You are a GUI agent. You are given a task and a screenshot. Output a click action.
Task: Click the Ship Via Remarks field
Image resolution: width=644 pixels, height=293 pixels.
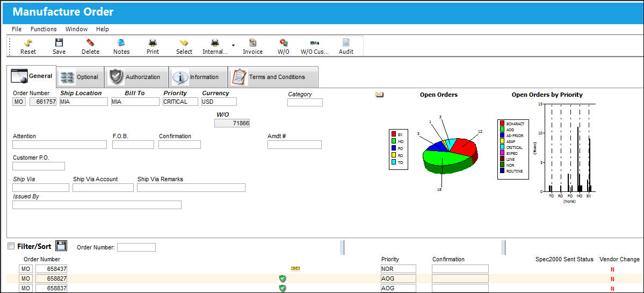tap(191, 188)
